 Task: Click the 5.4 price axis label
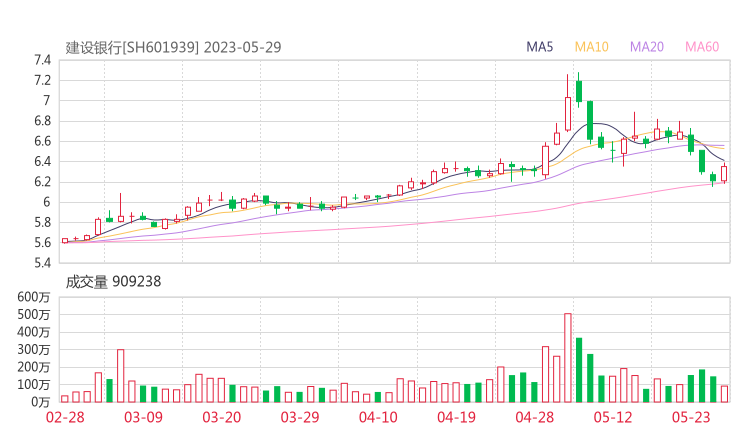(x=42, y=262)
